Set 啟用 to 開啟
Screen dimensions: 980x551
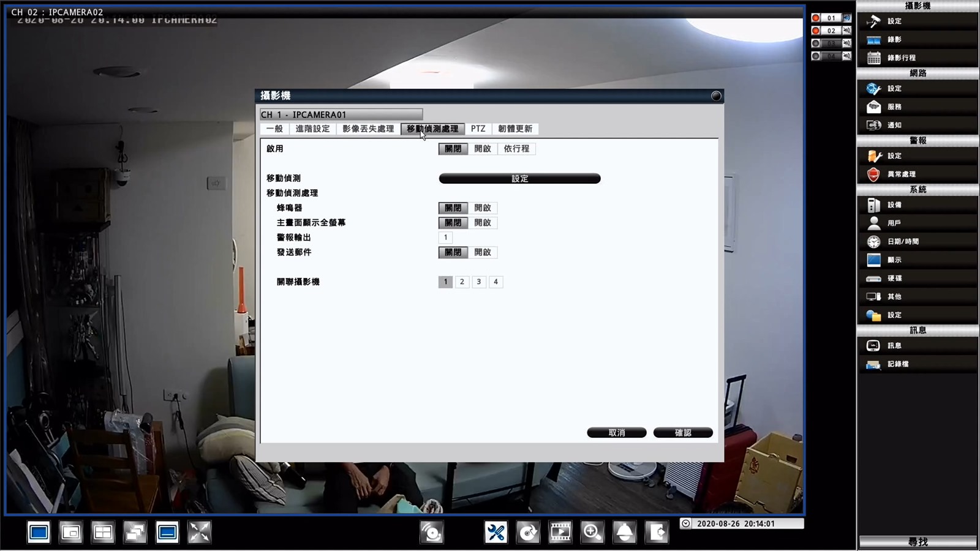point(483,149)
